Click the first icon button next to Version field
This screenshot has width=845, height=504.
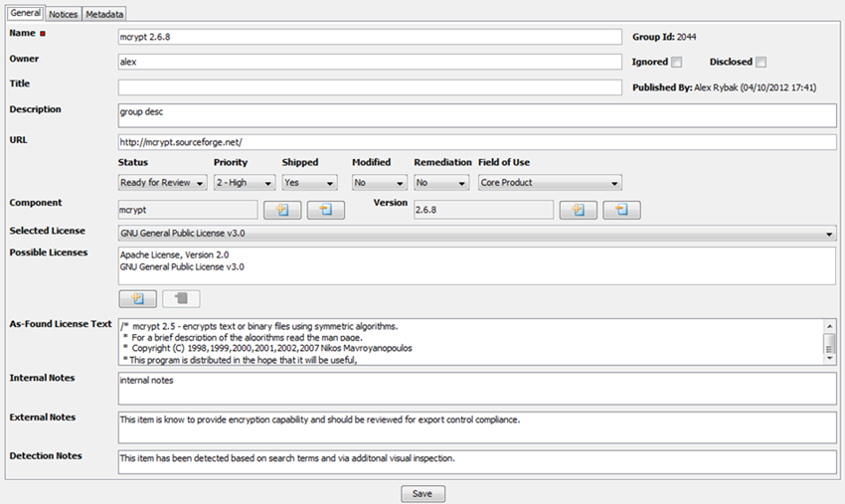pos(578,210)
